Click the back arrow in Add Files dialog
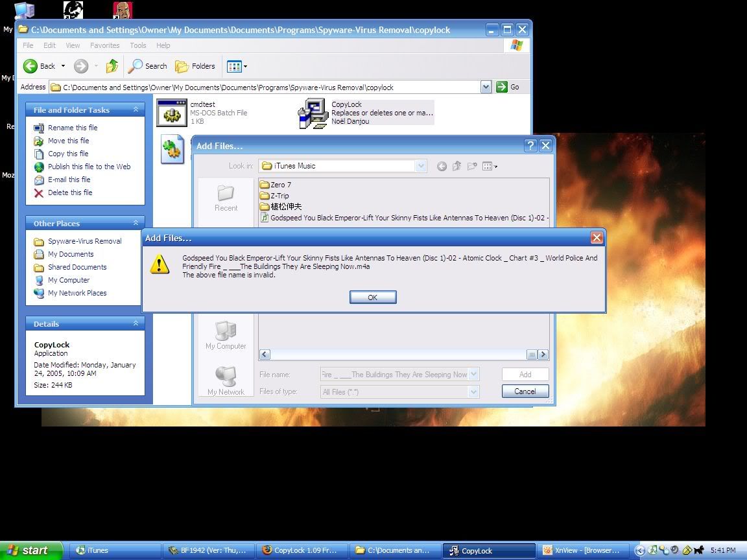The height and width of the screenshot is (560, 747). (442, 166)
